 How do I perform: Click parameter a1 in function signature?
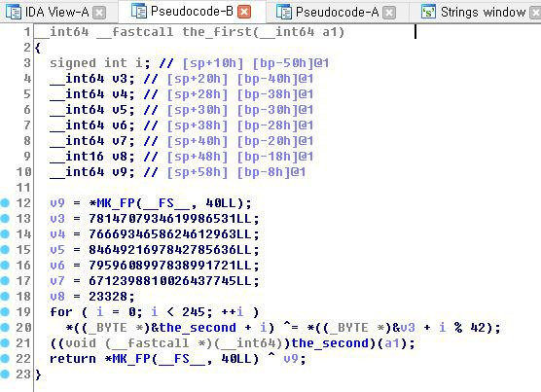(x=329, y=32)
